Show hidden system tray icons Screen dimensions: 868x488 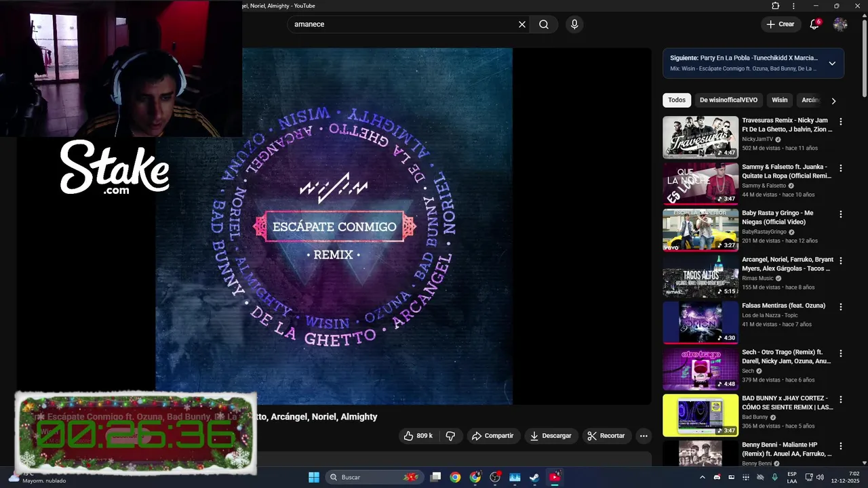click(703, 477)
